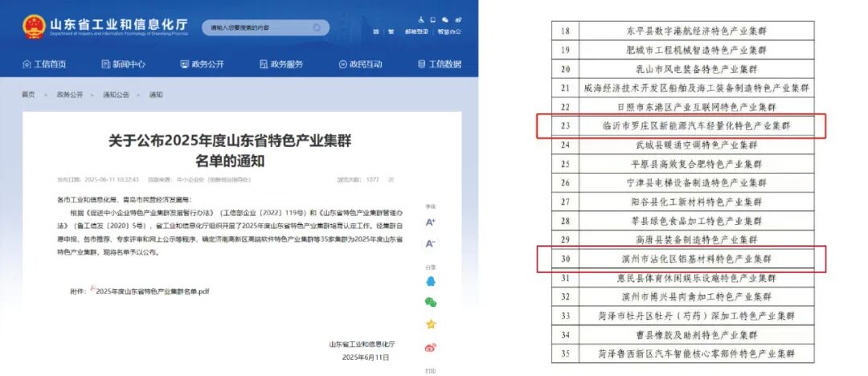Screen dimensions: 868x376
Task: Click the 山东省工业和信息化厅 signature line
Action: tap(362, 345)
